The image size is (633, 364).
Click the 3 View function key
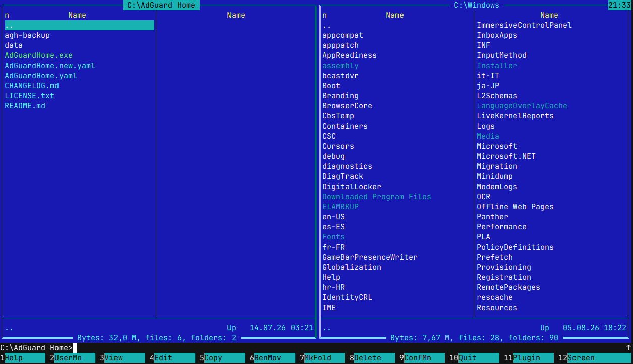[122, 358]
